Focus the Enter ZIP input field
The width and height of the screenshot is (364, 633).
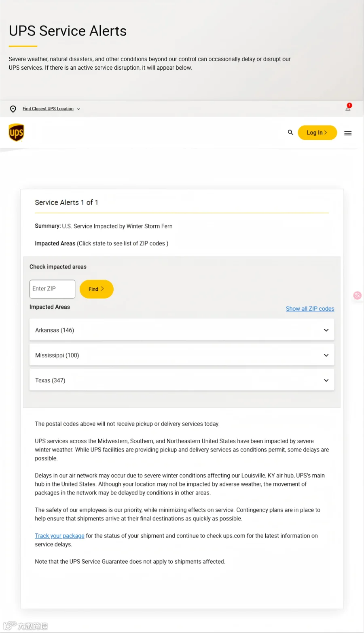(x=52, y=289)
